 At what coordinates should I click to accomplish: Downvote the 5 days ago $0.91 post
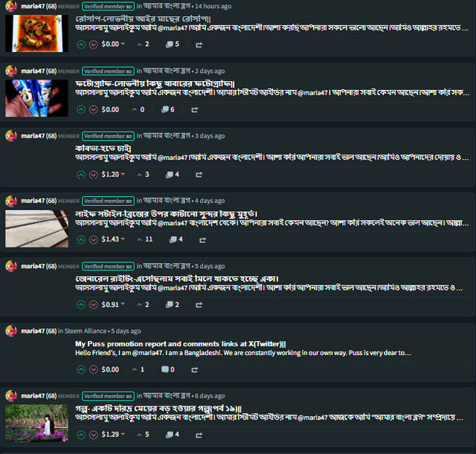click(x=94, y=305)
